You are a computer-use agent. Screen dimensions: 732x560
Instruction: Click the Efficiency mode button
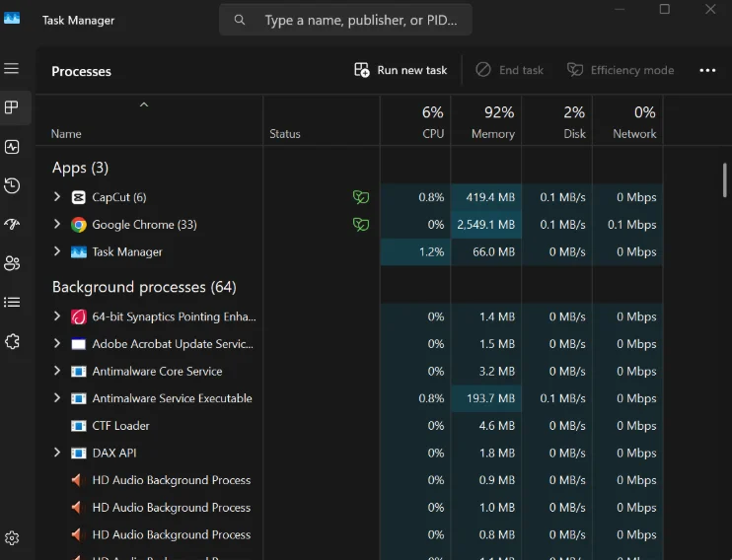tap(621, 70)
